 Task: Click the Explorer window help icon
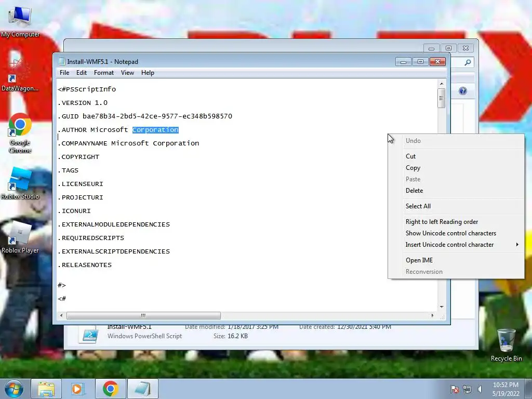pos(463,91)
